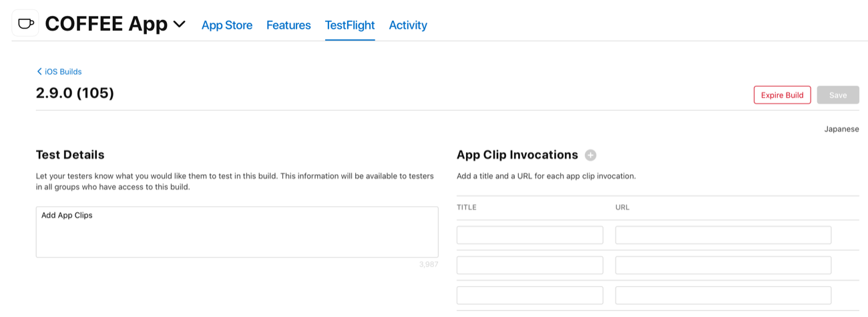Open the Activity tab
Screen dimensions: 868x317
click(408, 25)
